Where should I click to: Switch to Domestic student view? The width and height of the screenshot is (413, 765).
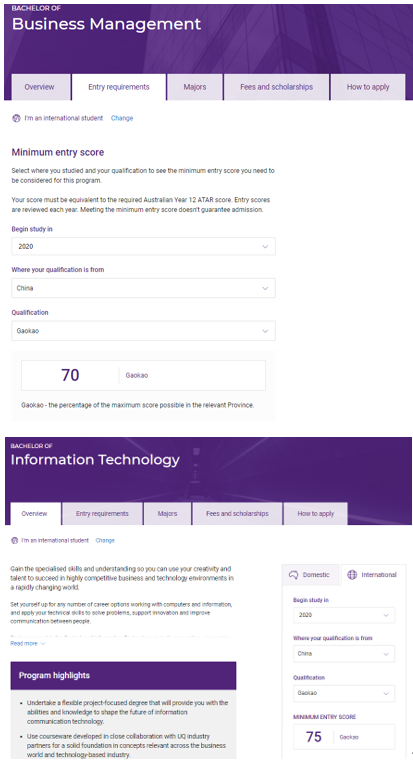pyautogui.click(x=311, y=575)
